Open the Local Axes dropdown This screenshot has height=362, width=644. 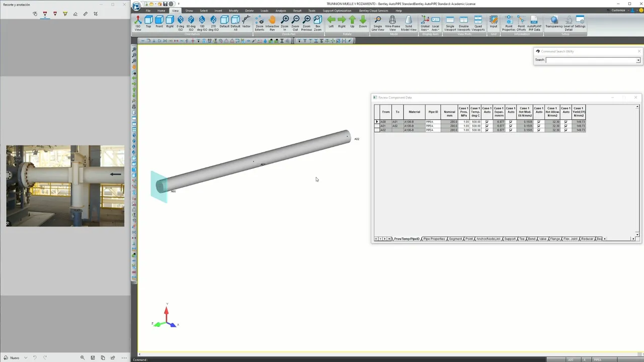(x=436, y=23)
